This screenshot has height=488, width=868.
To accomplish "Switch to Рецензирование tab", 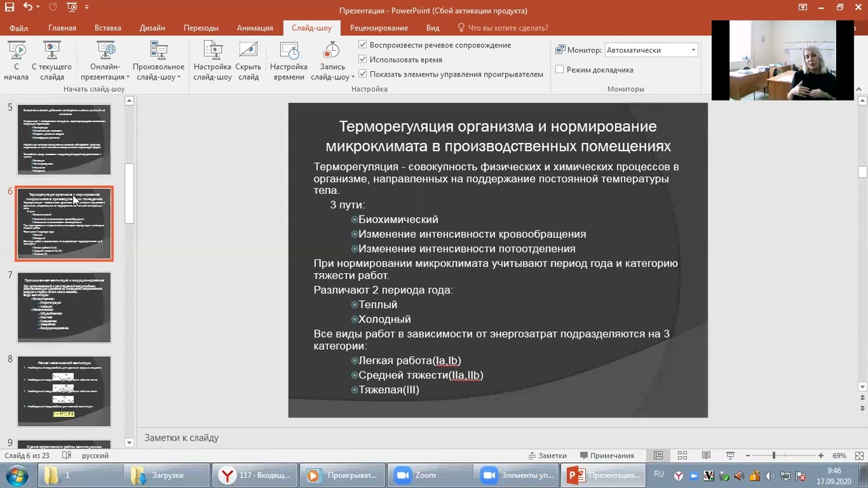I will point(379,28).
